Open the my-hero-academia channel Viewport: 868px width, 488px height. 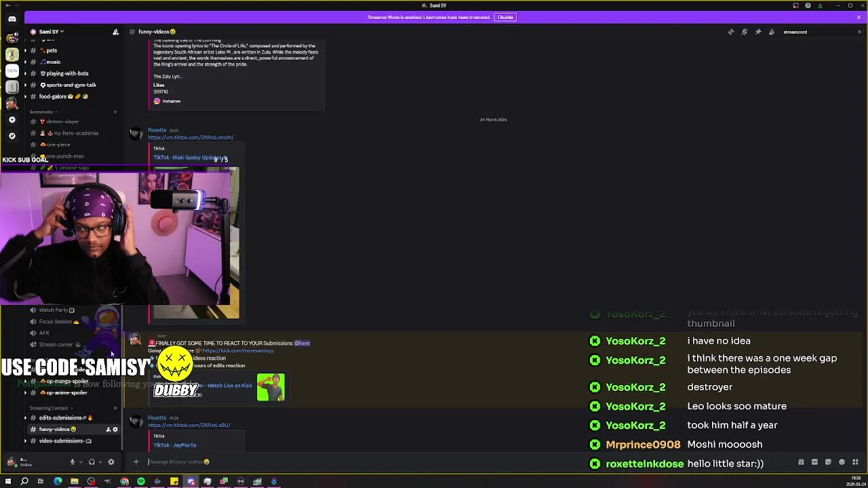tap(73, 133)
